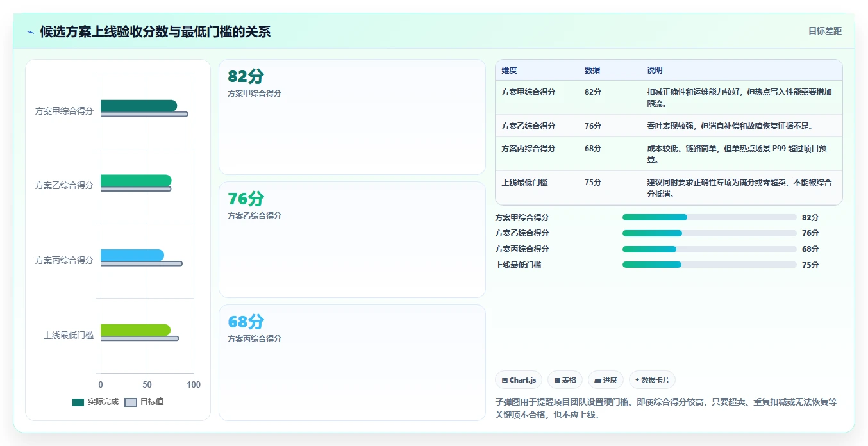Click the footer description starting 子弹图用于提醒
The width and height of the screenshot is (868, 446).
click(666, 408)
